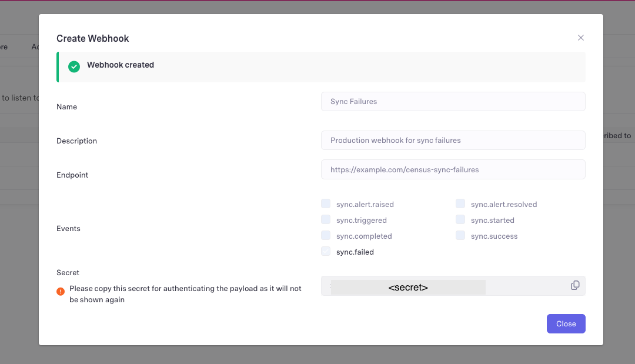Tick the sync.completed checkbox
Viewport: 635px width, 364px height.
click(x=326, y=236)
